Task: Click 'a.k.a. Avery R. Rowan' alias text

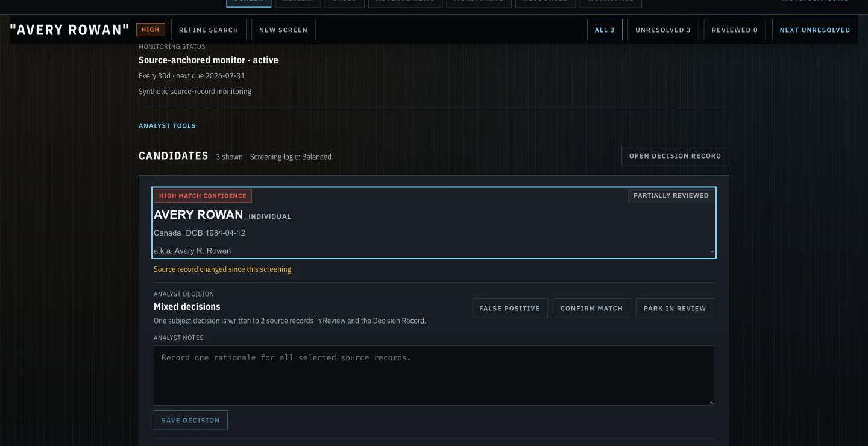Action: (x=192, y=251)
